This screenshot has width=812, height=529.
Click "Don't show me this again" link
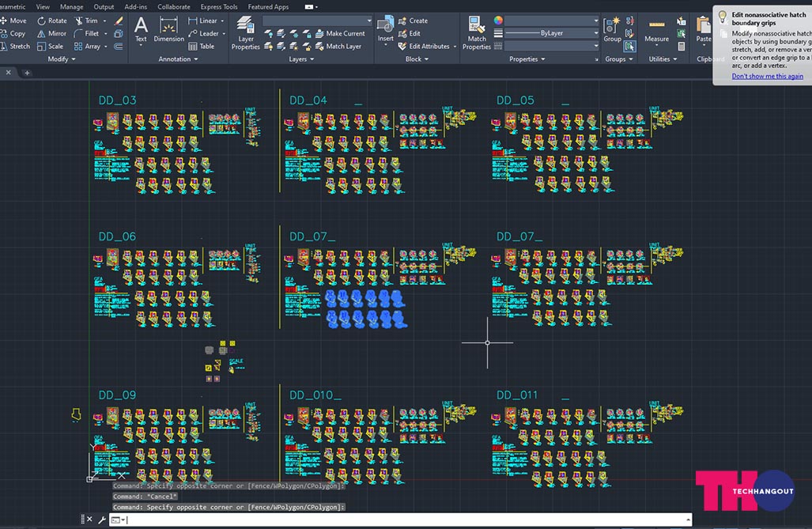[x=768, y=76]
